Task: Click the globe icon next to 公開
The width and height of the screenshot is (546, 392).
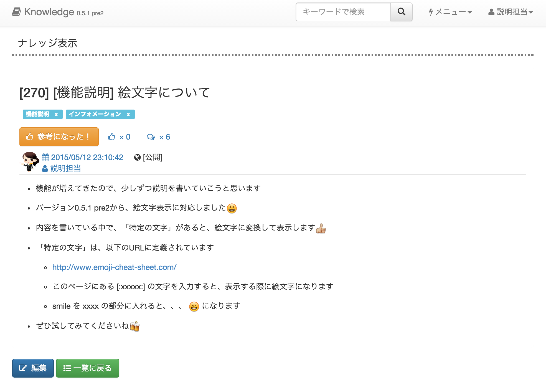Action: point(137,157)
